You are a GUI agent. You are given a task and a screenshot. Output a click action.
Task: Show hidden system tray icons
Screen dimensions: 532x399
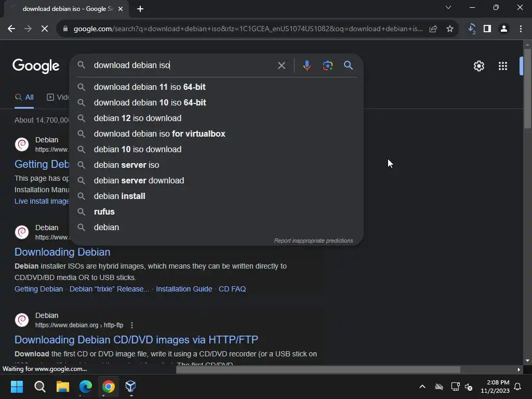pos(422,387)
